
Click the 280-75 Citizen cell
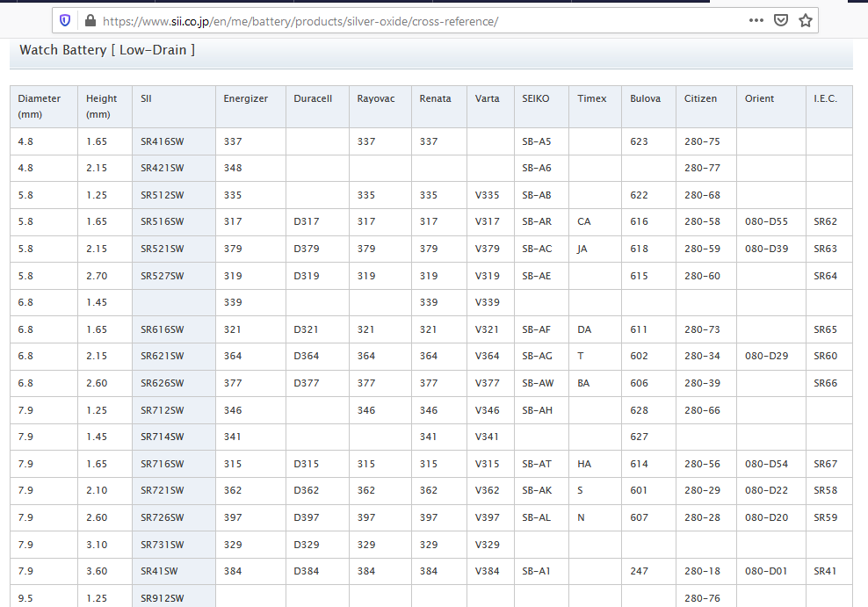pos(702,141)
